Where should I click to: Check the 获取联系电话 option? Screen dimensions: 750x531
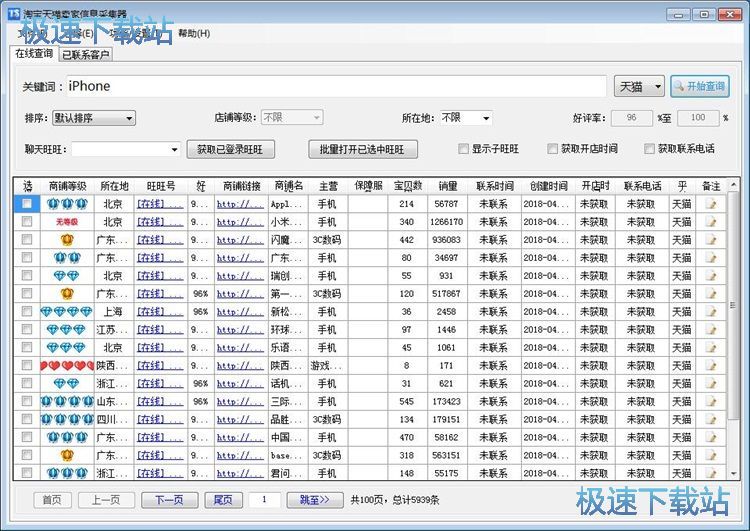coord(650,149)
